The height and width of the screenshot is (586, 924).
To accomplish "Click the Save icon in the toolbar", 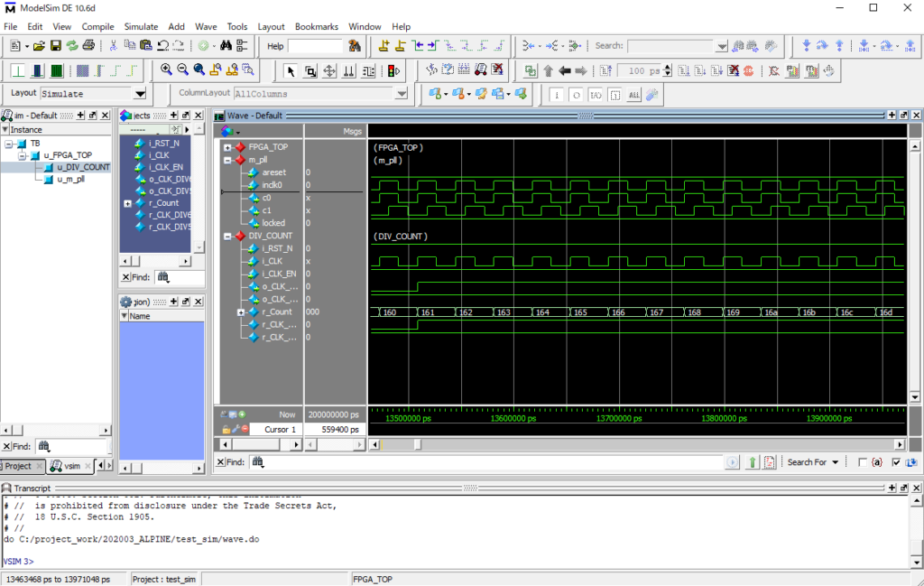I will coord(56,46).
